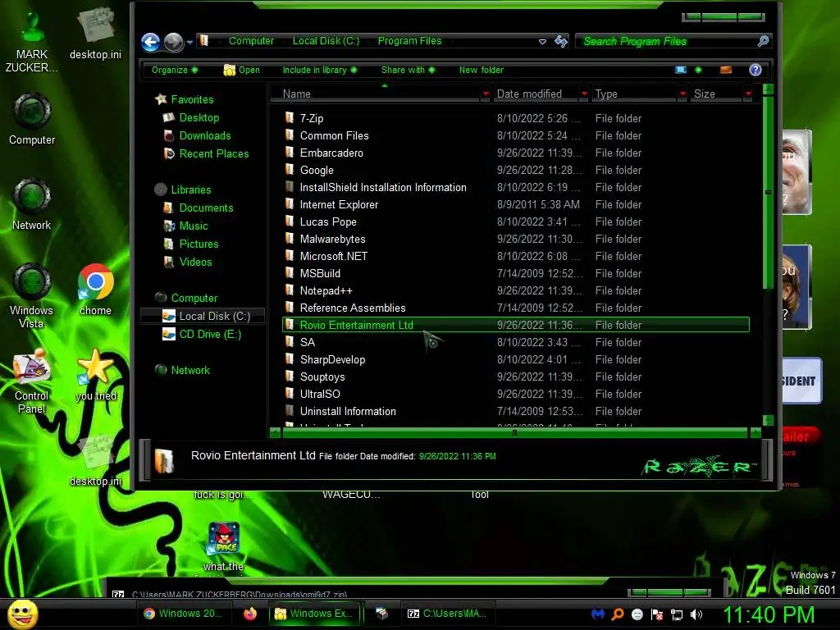Expand the address bar history dropdown
Screen dimensions: 840x630
542,41
